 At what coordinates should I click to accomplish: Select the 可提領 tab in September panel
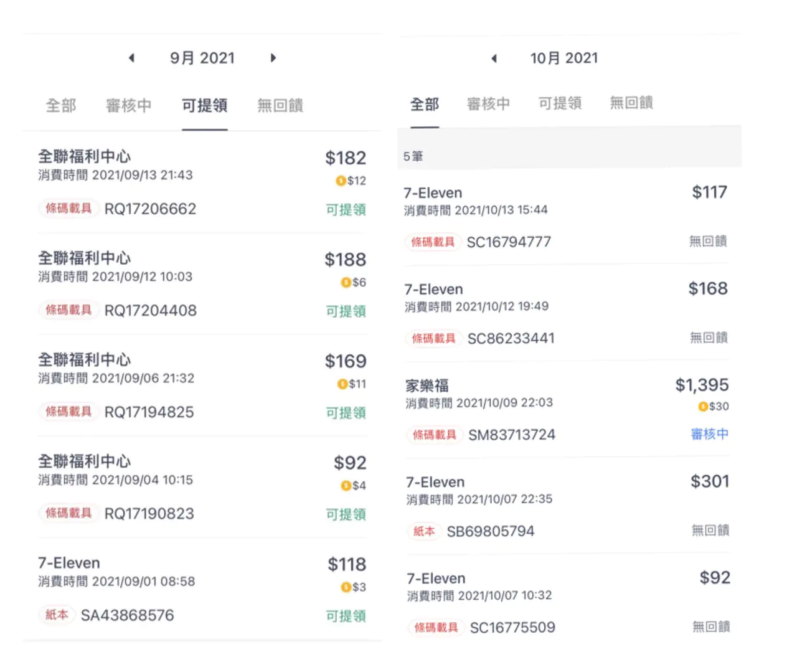(x=205, y=106)
